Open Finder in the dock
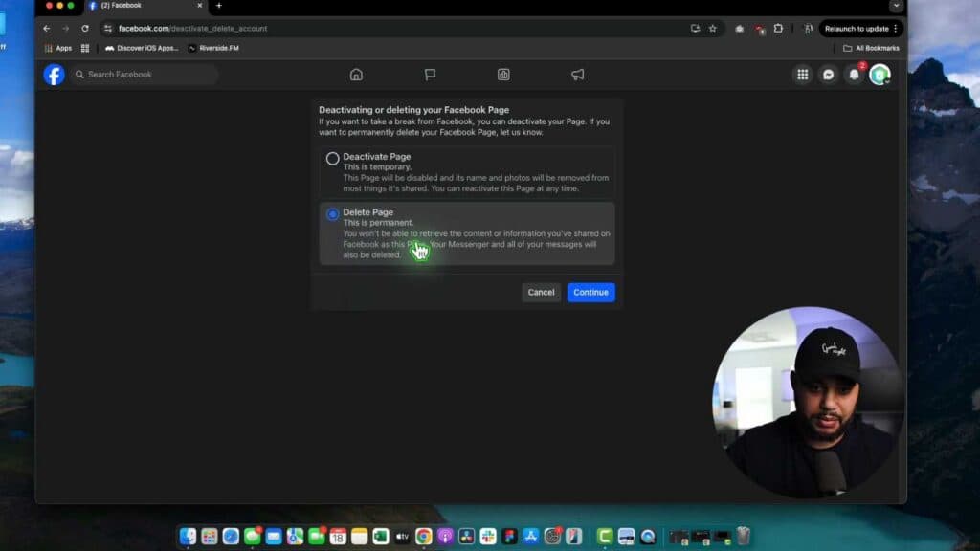Viewport: 980px width, 551px height. 188,536
